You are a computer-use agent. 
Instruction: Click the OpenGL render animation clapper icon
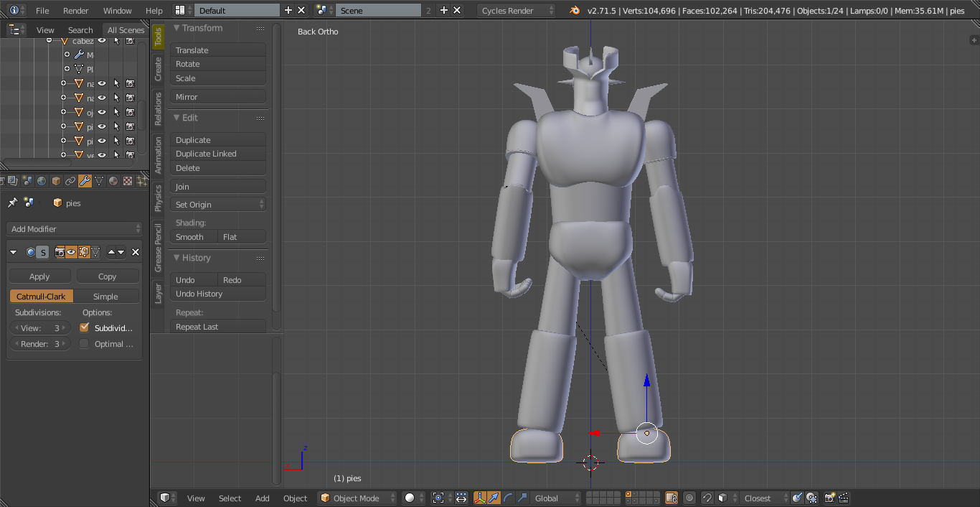pyautogui.click(x=844, y=498)
